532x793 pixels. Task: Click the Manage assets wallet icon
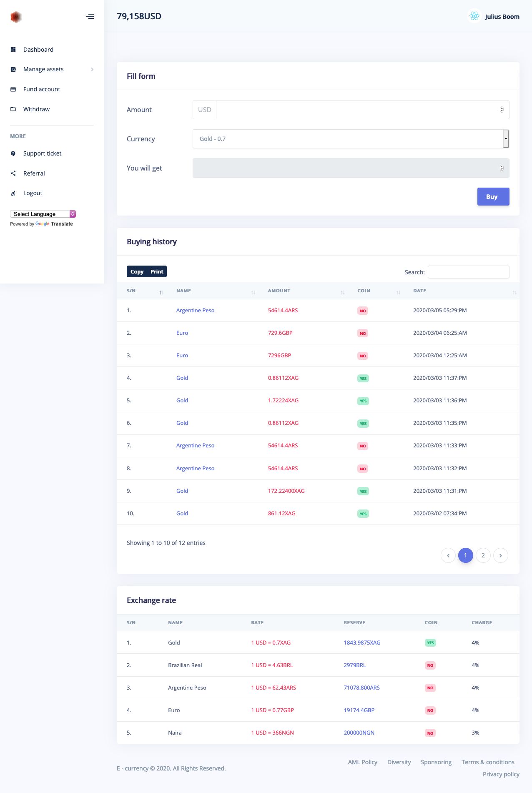coord(13,69)
